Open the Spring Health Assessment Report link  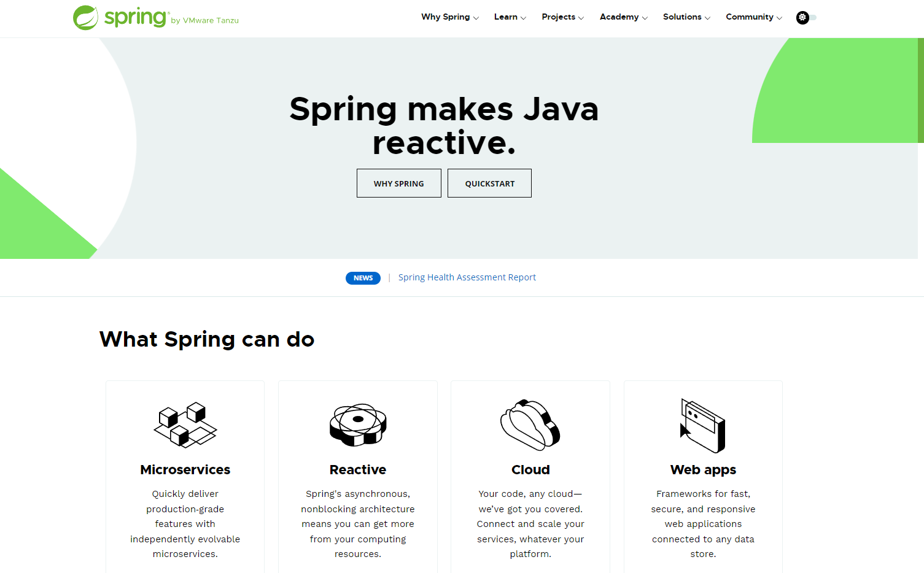[x=467, y=277]
